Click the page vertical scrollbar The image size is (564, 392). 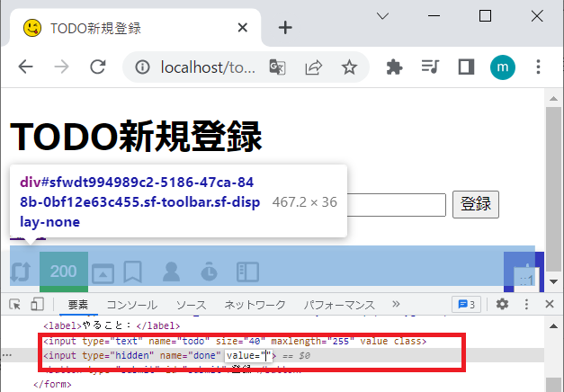pyautogui.click(x=554, y=180)
